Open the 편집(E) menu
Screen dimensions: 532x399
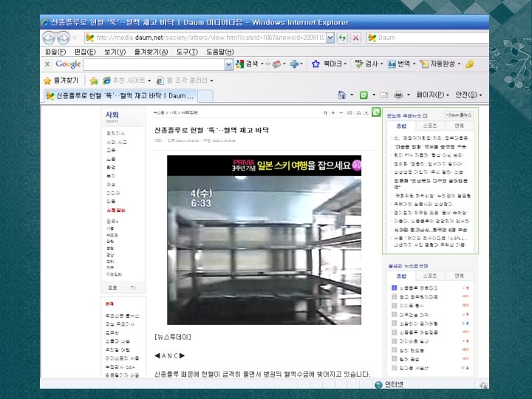[85, 52]
